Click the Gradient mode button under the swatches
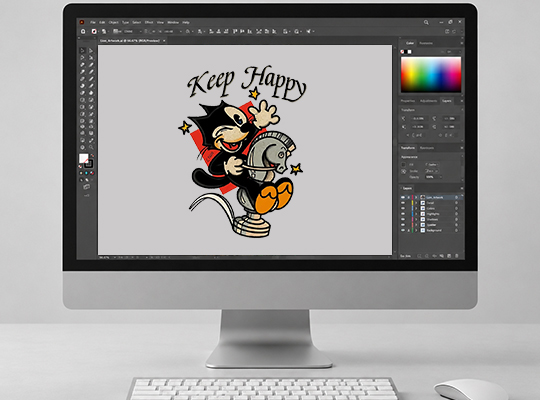 point(86,173)
